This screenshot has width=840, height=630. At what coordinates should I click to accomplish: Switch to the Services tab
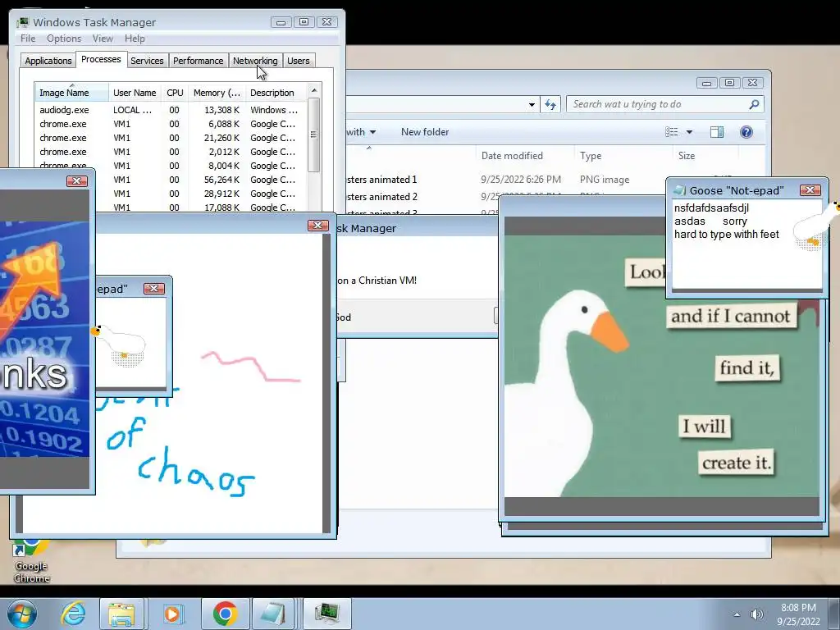tap(147, 61)
